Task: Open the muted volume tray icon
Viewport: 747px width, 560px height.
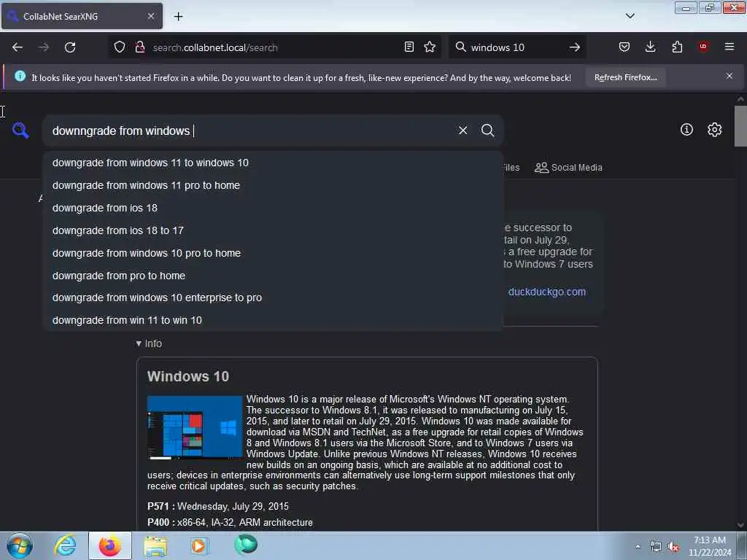Action: click(x=673, y=547)
